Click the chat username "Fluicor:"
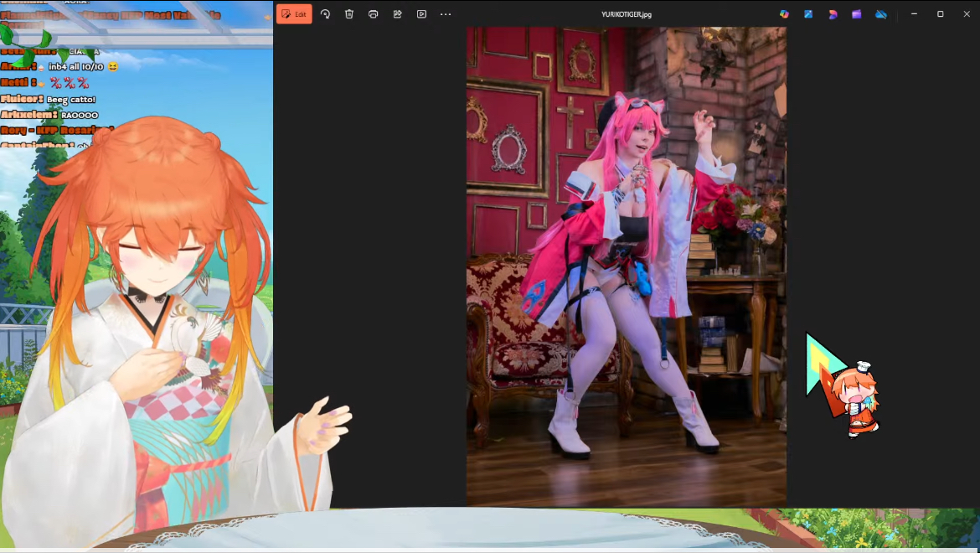Screen dimensions: 980x553 (x=22, y=99)
